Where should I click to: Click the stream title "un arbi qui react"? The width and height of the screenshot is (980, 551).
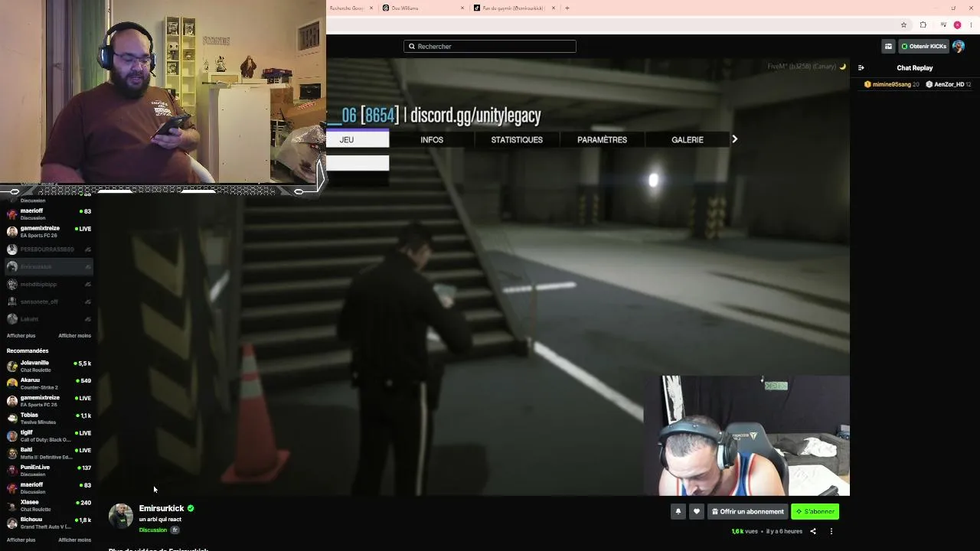160,519
